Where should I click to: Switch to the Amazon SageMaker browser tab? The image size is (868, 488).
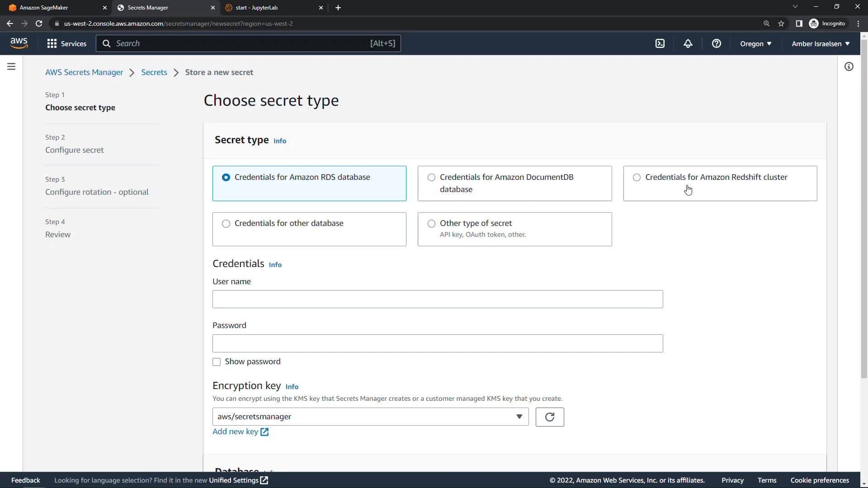pos(54,8)
